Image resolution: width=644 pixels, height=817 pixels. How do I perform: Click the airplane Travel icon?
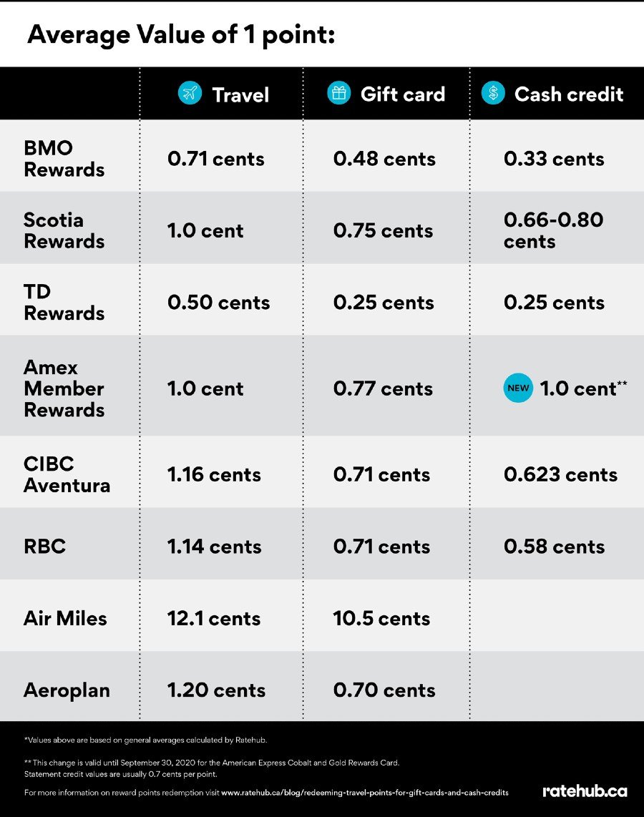coord(190,93)
